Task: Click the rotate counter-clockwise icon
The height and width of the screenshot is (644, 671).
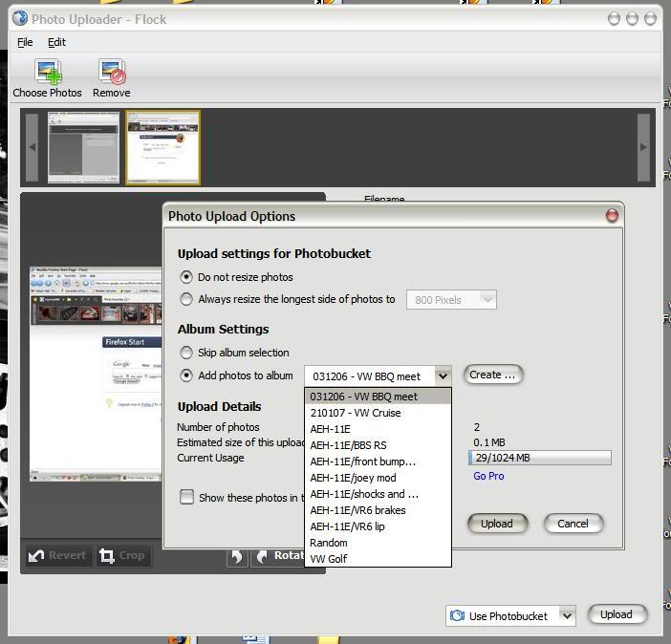Action: click(237, 556)
